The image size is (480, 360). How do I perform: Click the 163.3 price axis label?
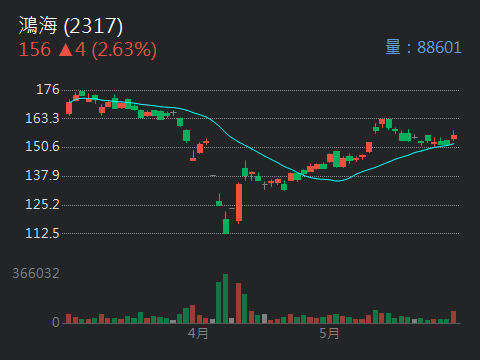tap(42, 118)
